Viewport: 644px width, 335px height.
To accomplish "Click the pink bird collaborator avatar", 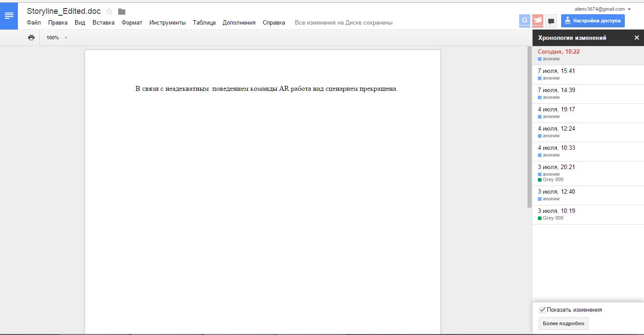I will pos(538,21).
